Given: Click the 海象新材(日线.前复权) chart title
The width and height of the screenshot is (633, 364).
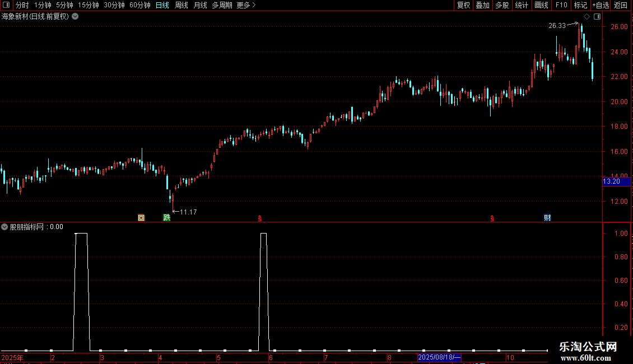Looking at the screenshot, I should click(35, 17).
